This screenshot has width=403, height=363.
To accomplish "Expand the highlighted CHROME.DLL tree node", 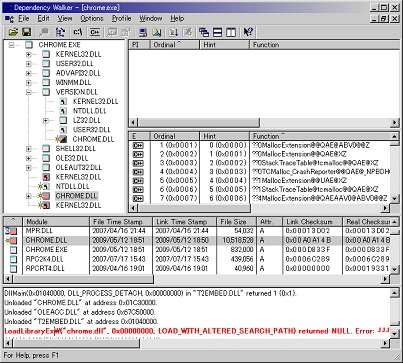I will coord(29,196).
